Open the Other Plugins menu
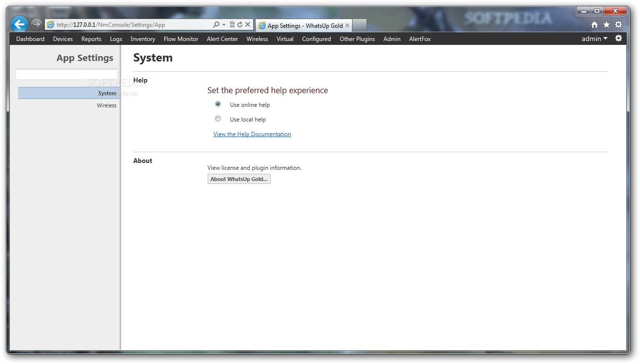This screenshot has width=640, height=364. 357,39
